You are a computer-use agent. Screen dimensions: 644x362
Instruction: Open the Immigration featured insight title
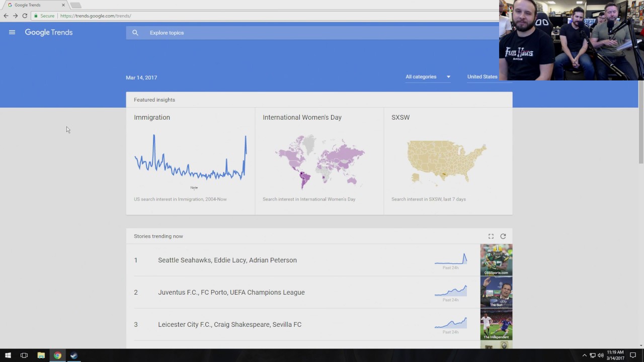[x=152, y=117]
